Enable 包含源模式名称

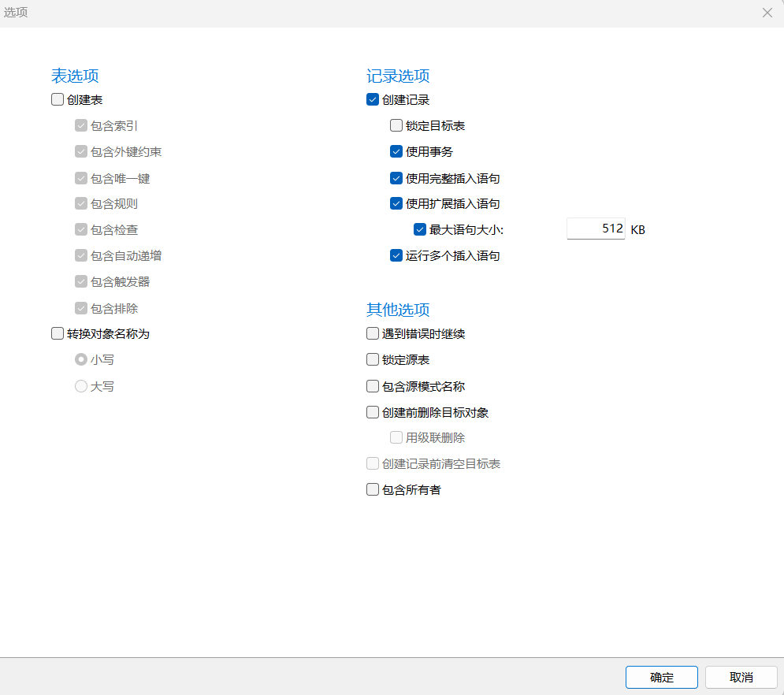373,386
